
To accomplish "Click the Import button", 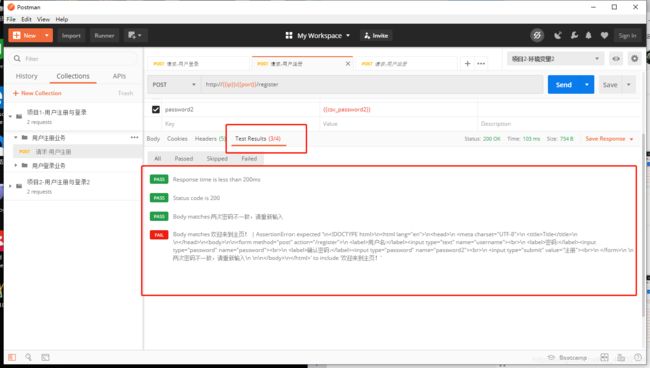I will click(71, 36).
